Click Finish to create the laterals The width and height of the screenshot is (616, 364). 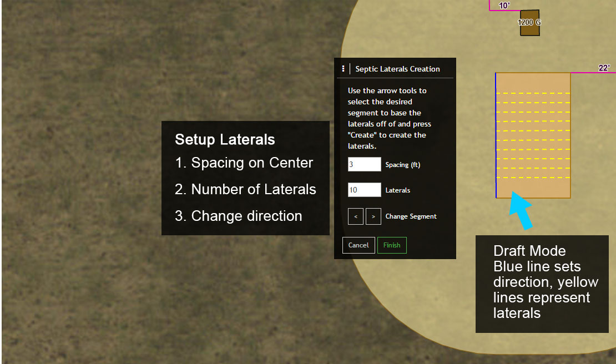(x=392, y=245)
